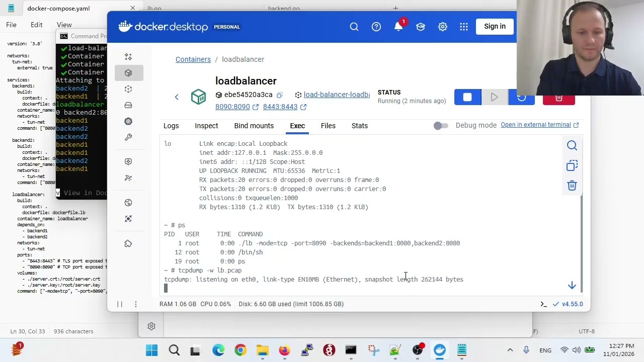Click the disabled Start play button
This screenshot has height=362, width=644.
coord(495,98)
